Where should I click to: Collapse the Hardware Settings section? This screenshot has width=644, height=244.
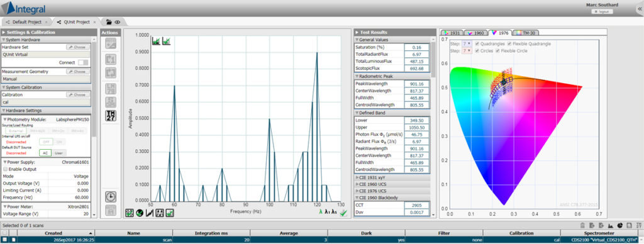pos(4,111)
